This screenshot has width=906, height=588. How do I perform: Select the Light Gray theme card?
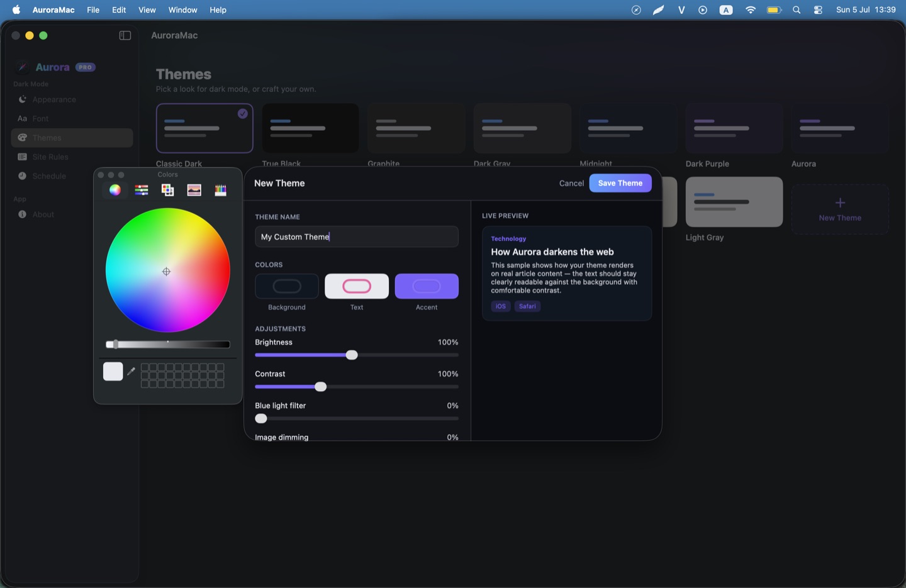734,202
